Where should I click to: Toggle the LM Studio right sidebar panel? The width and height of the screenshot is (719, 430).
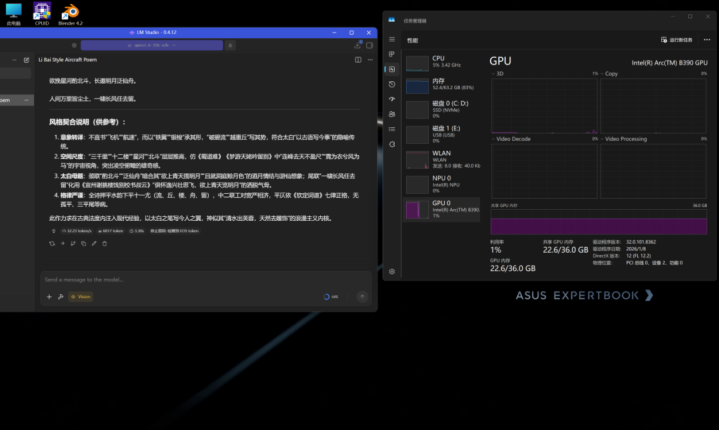point(369,45)
